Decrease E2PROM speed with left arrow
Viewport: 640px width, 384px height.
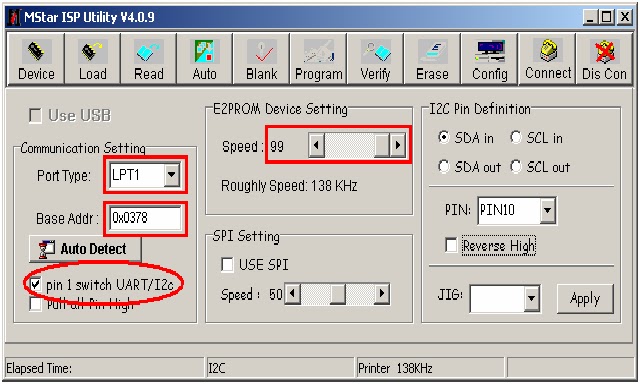(316, 145)
